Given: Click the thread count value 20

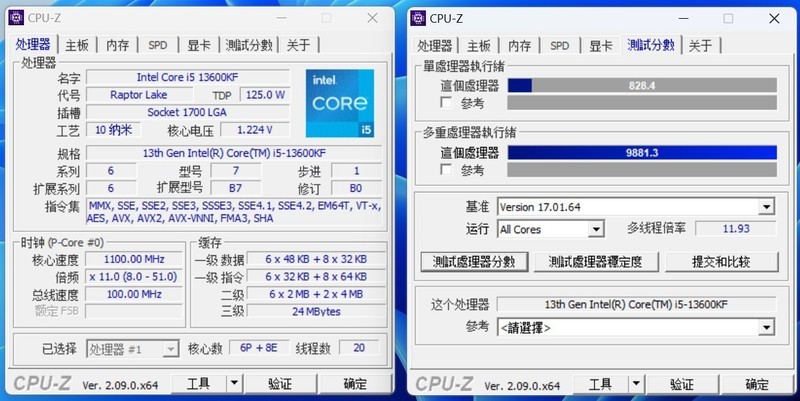Looking at the screenshot, I should (x=359, y=348).
